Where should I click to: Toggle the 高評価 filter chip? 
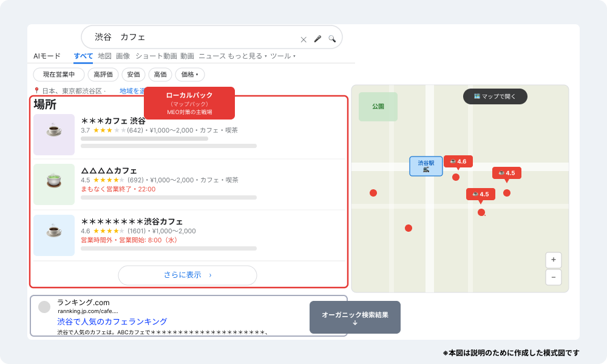[x=103, y=75]
